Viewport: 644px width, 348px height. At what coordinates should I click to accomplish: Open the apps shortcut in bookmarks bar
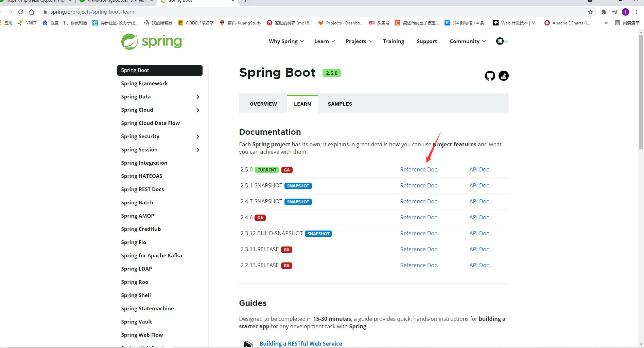(x=6, y=23)
